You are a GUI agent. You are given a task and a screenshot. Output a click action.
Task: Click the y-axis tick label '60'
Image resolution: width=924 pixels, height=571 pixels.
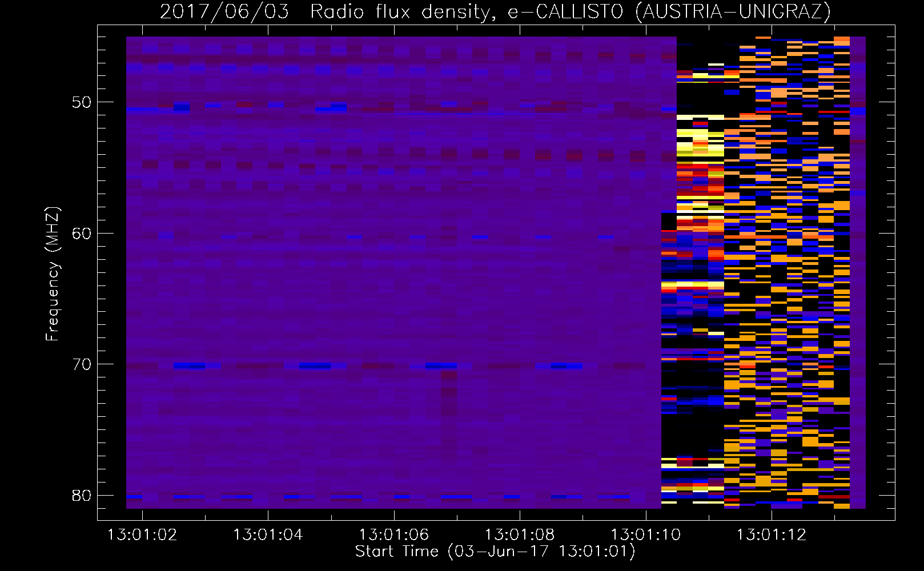(82, 234)
